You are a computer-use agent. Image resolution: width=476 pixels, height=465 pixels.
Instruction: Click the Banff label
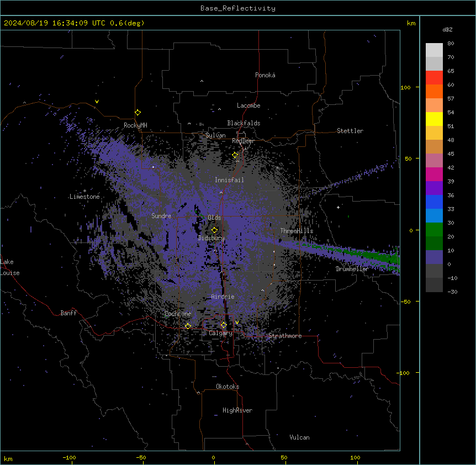coord(68,313)
